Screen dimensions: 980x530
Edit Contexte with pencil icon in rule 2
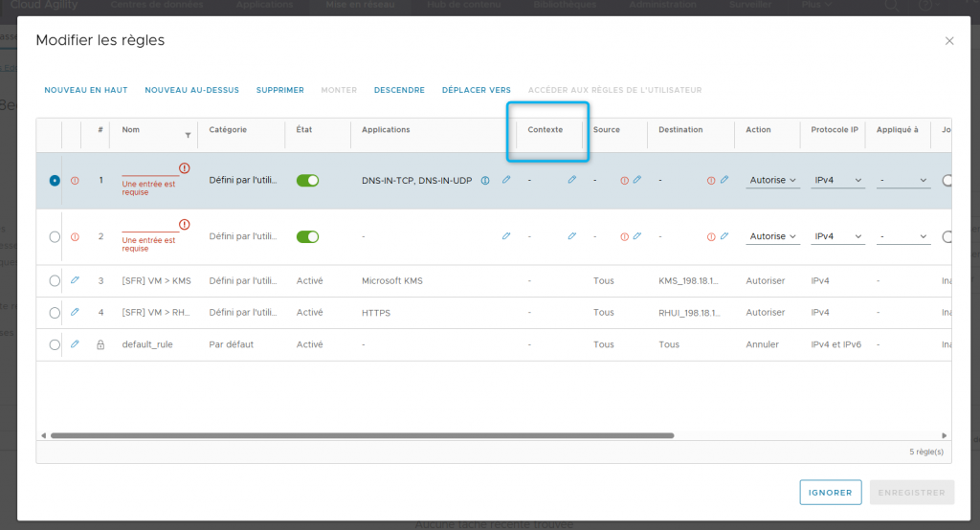tap(571, 236)
